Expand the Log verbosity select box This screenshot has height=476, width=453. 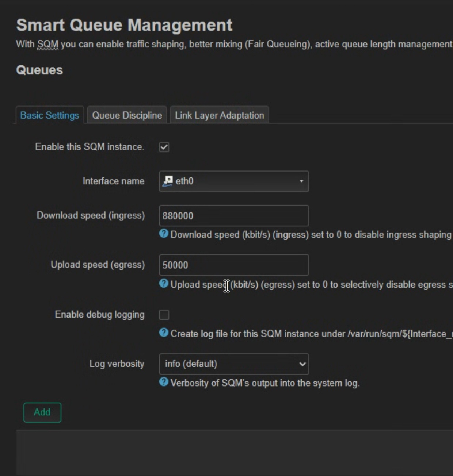(x=234, y=364)
